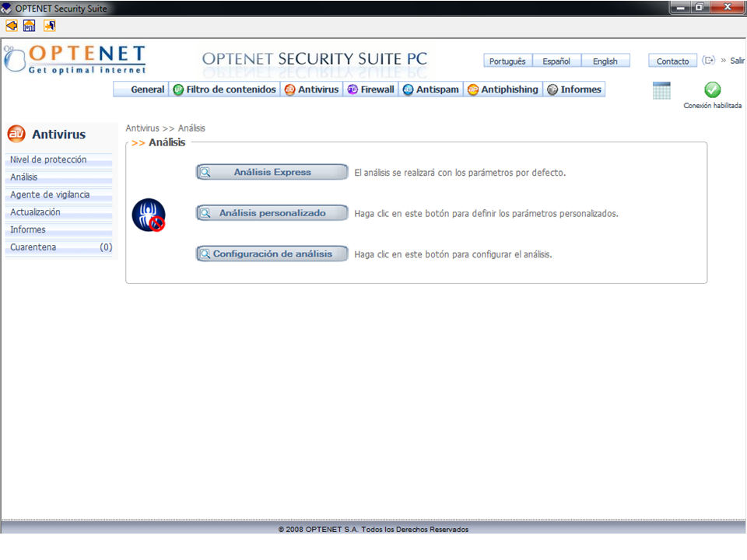The height and width of the screenshot is (560, 747).
Task: Select Nivel de protección in sidebar
Action: click(x=48, y=159)
